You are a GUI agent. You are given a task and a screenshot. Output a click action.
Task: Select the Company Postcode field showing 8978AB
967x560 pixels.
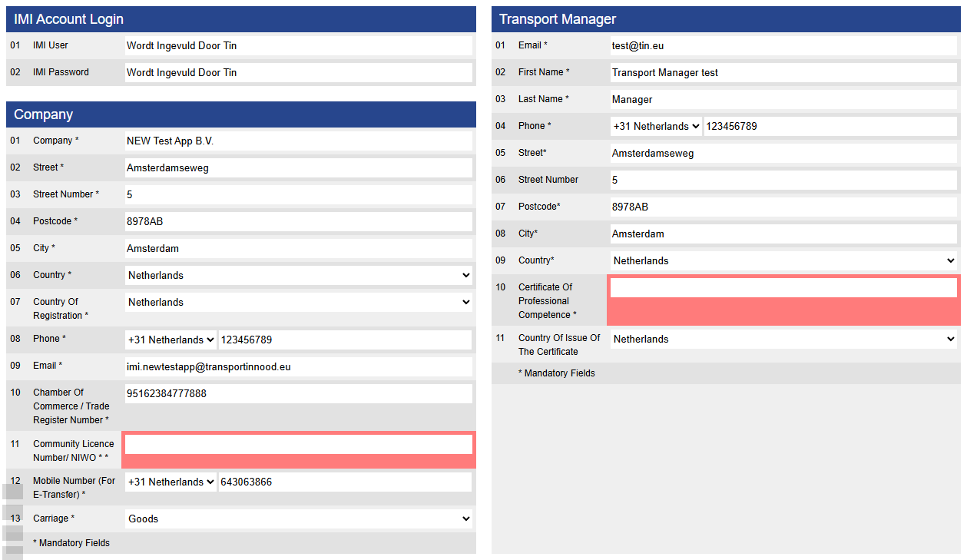(x=298, y=221)
